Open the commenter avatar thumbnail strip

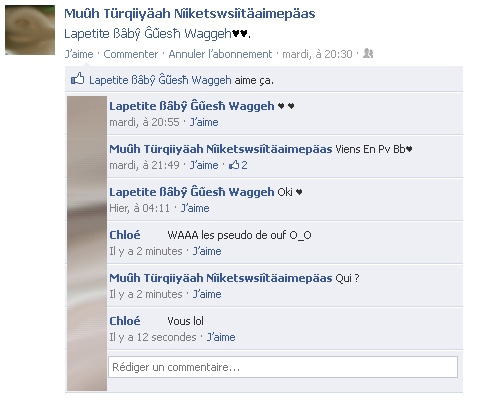pyautogui.click(x=87, y=243)
